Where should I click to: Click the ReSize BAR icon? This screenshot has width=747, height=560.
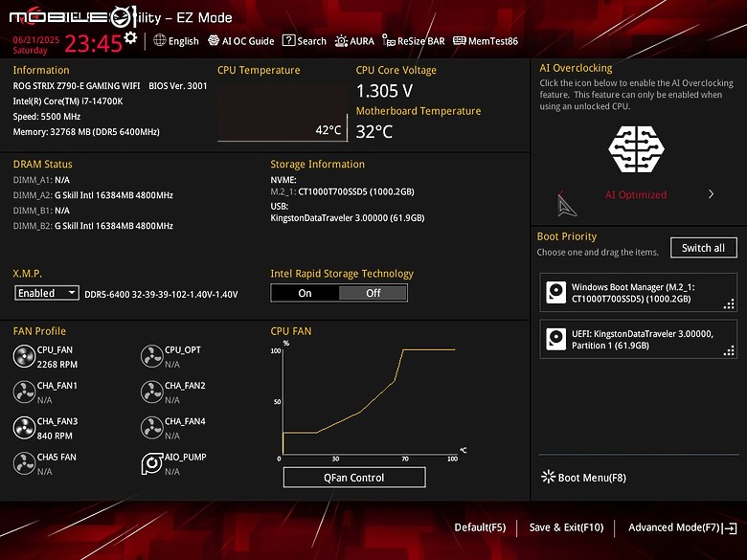(x=389, y=41)
